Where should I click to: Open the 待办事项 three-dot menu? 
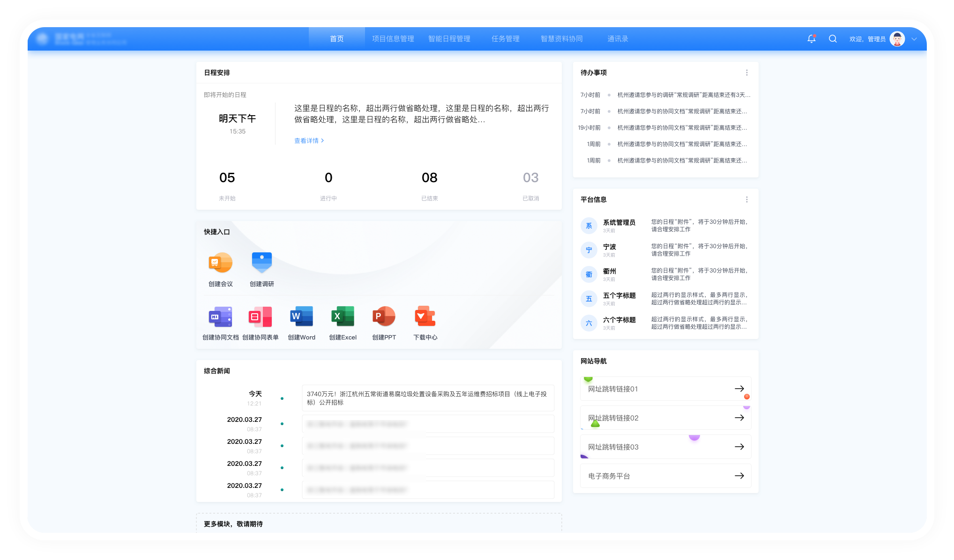[x=747, y=73]
